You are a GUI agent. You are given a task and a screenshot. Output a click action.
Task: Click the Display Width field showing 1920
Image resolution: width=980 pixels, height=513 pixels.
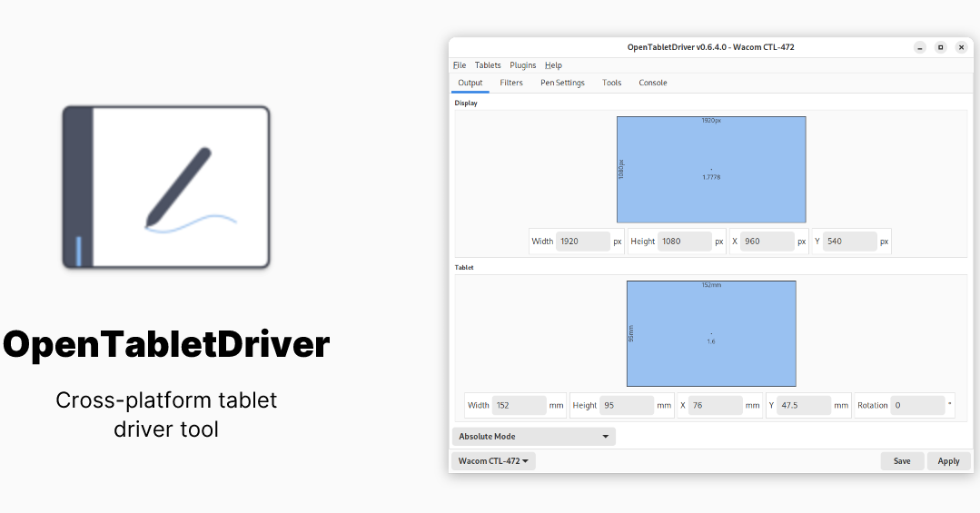[x=582, y=242]
